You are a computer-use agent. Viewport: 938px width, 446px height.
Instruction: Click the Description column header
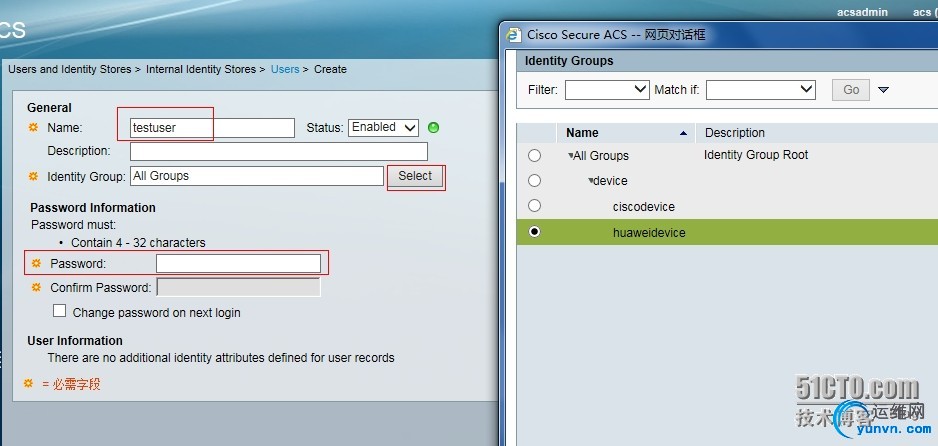(x=735, y=133)
